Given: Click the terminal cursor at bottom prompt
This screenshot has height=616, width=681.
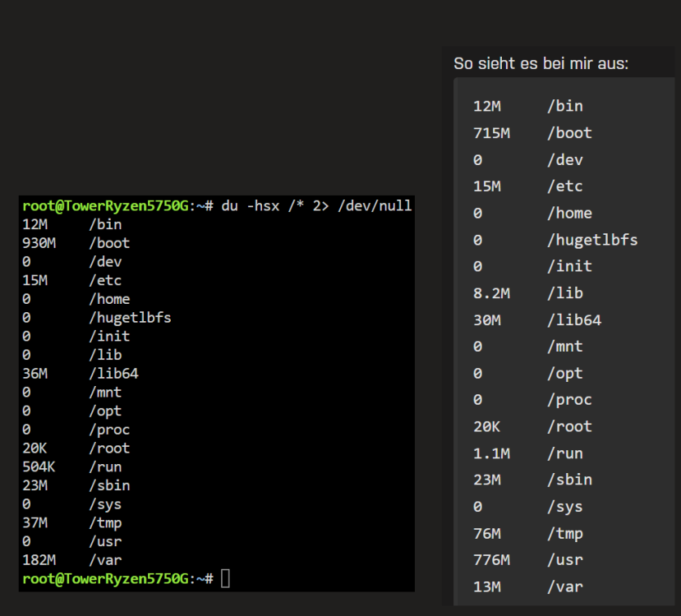Looking at the screenshot, I should click(x=225, y=579).
